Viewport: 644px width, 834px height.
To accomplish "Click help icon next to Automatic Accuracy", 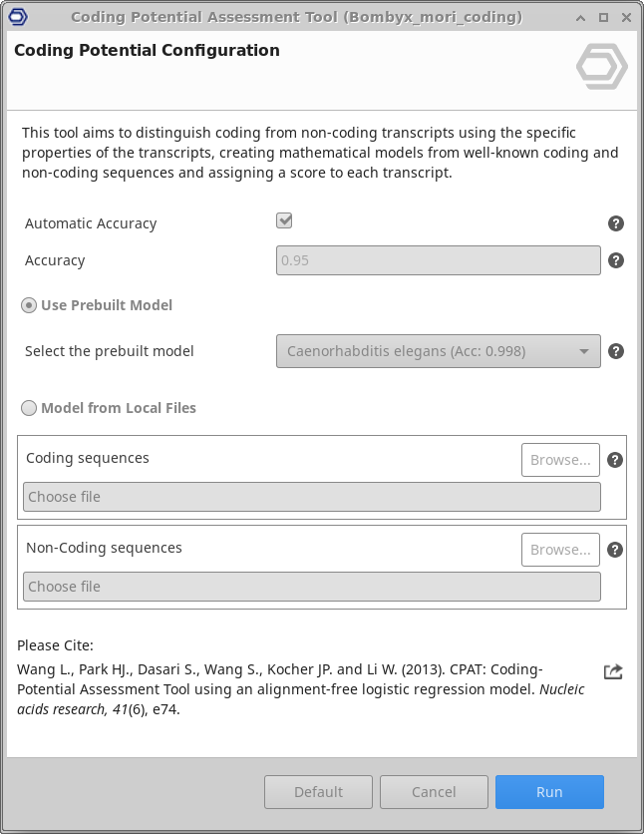I will point(616,224).
